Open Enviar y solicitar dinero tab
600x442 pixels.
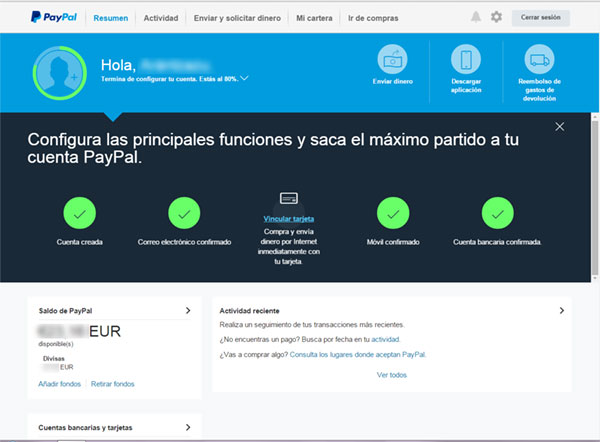tap(237, 18)
